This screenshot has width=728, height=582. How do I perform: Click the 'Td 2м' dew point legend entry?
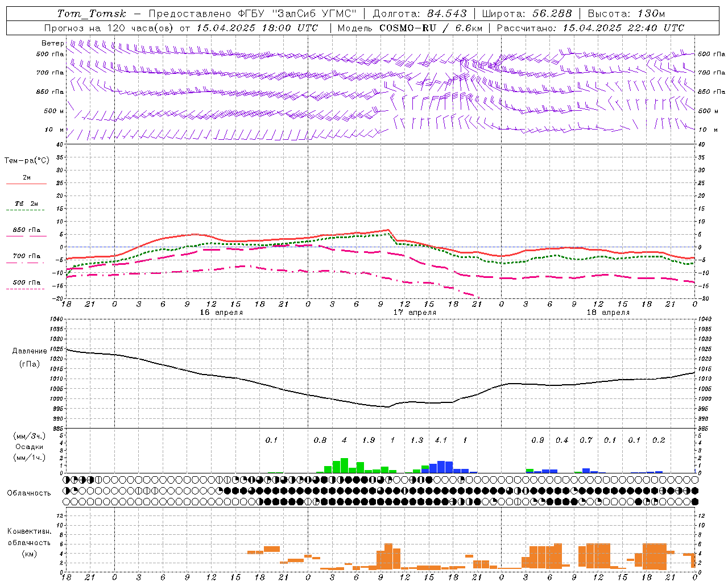pyautogui.click(x=26, y=203)
